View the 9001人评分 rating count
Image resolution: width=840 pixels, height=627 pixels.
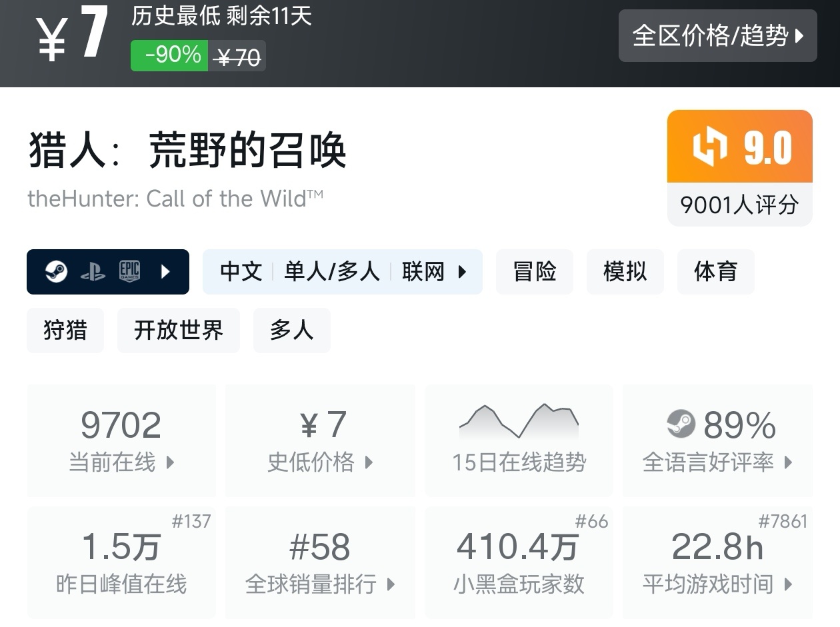(x=740, y=205)
